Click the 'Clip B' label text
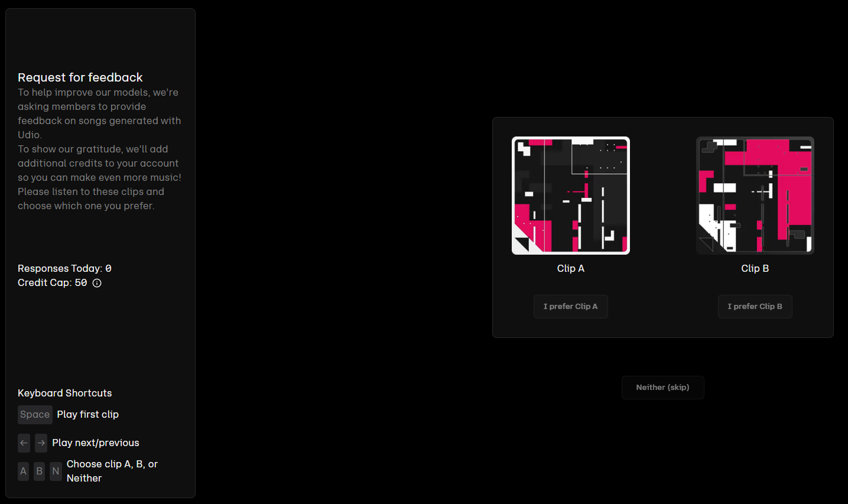Image resolution: width=848 pixels, height=504 pixels. click(x=755, y=268)
